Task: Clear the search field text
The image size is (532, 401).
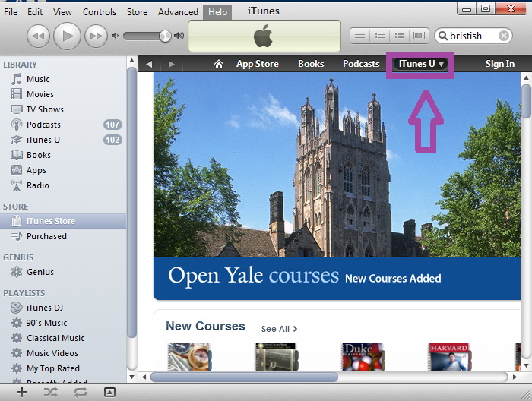Action: tap(503, 36)
